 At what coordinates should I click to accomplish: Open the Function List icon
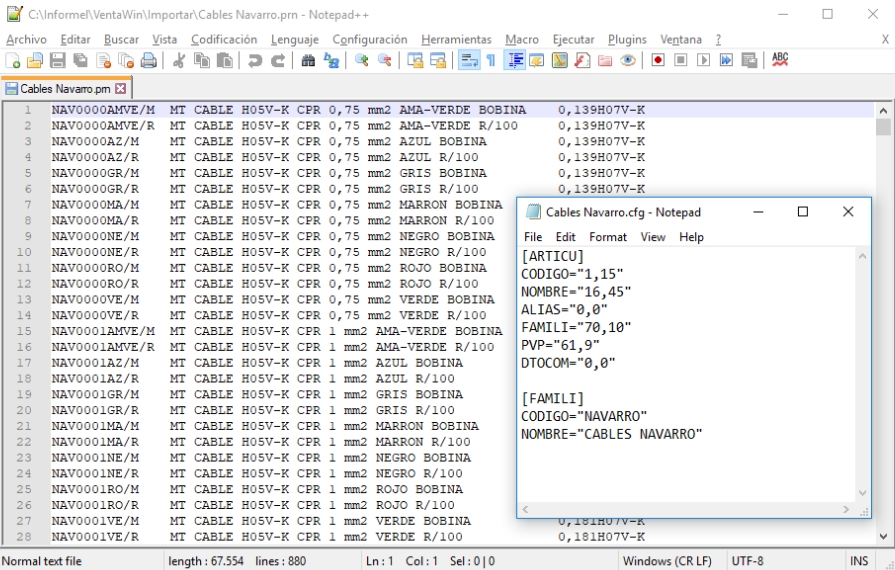pyautogui.click(x=582, y=60)
